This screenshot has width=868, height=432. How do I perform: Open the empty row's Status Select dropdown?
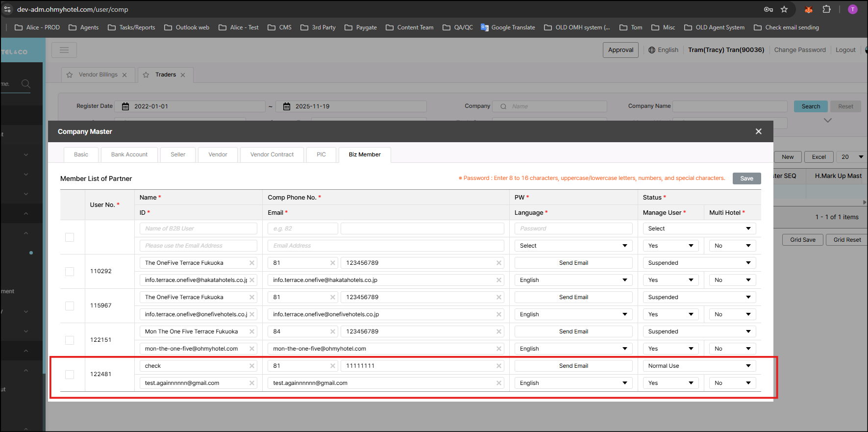point(699,229)
